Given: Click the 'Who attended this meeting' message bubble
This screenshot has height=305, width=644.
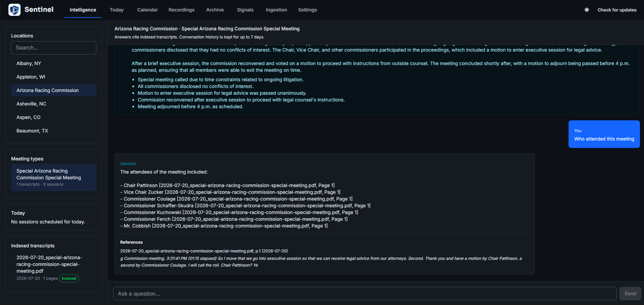Looking at the screenshot, I should (604, 134).
